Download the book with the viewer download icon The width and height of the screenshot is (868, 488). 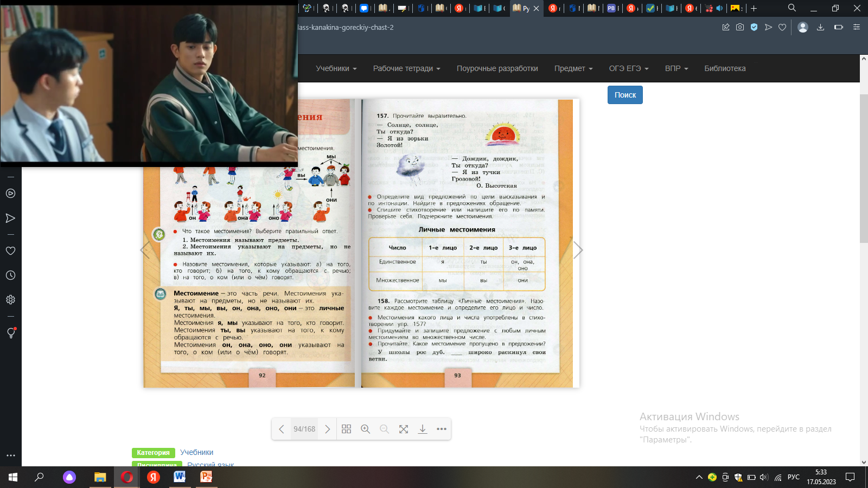423,429
